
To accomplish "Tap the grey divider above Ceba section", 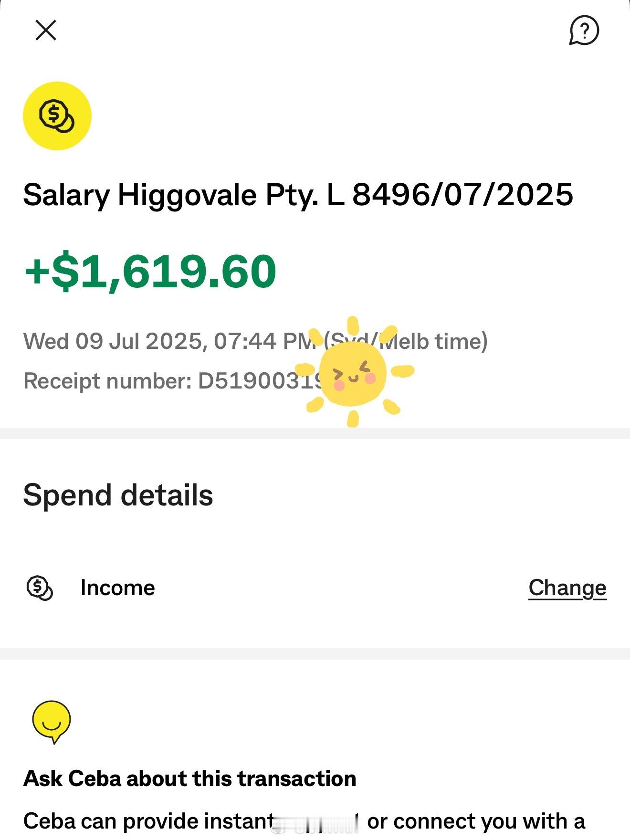I will [315, 654].
